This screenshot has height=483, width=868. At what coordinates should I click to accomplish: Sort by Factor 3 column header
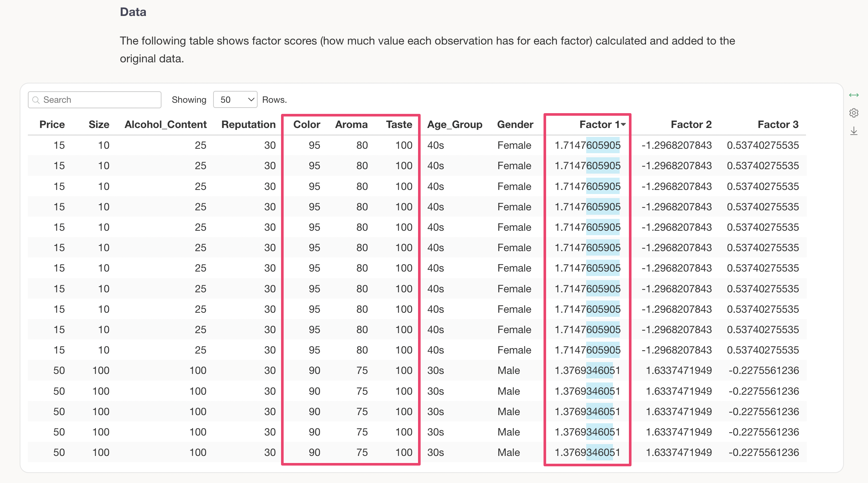778,125
